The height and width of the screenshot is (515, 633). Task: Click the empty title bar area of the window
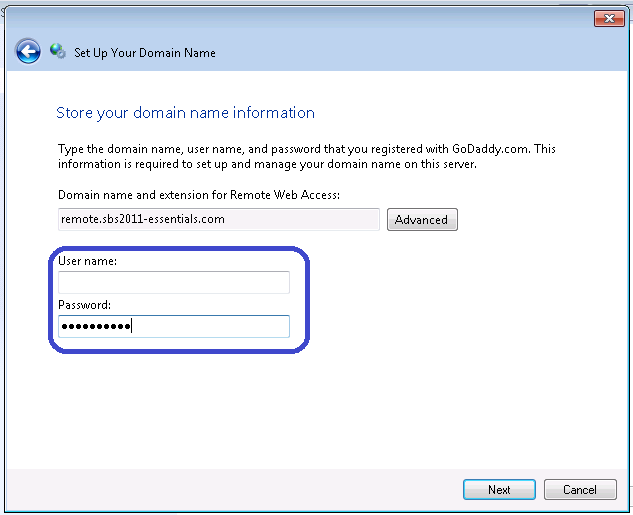point(300,18)
